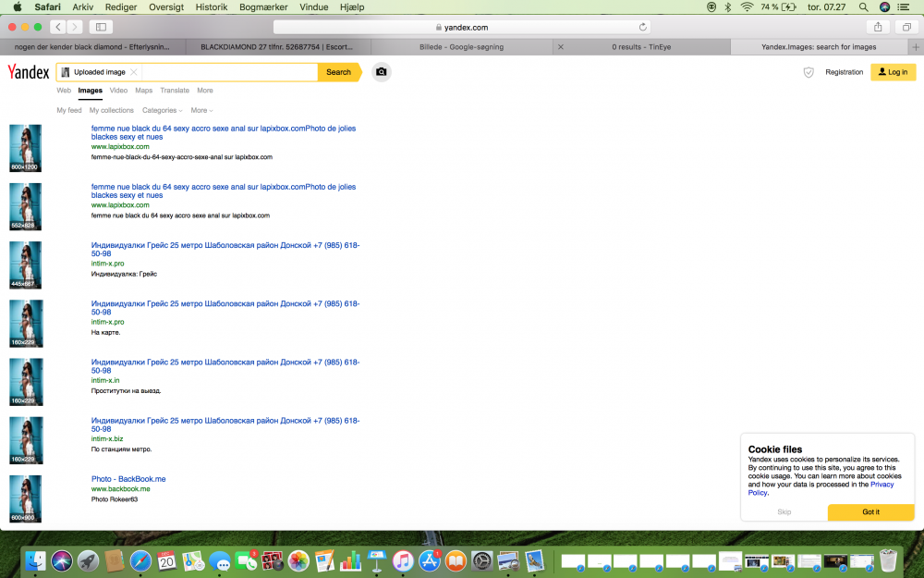This screenshot has width=924, height=578.
Task: Reload the page in the address bar
Action: pyautogui.click(x=642, y=27)
